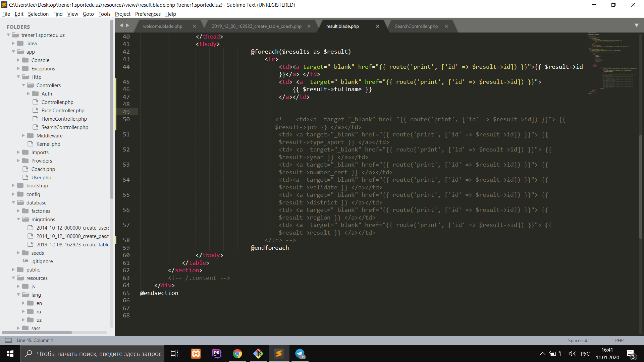
Task: Close the welcome.blade.php tab
Action: click(194, 26)
